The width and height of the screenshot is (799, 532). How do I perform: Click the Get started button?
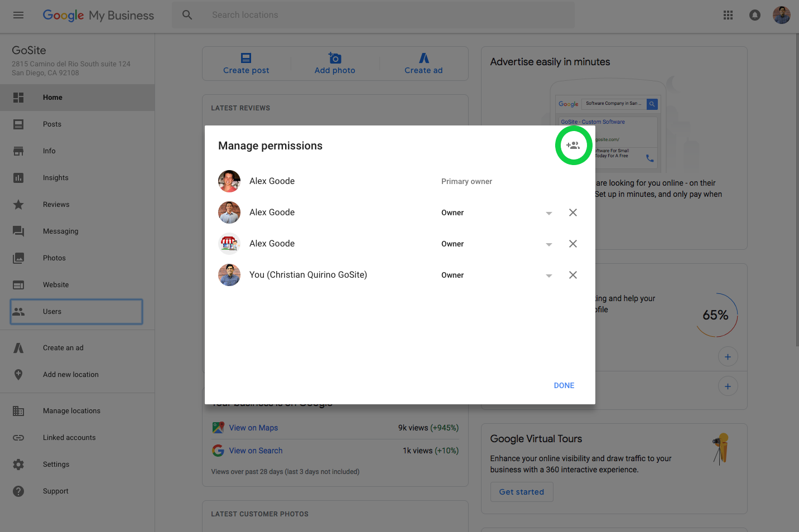[522, 492]
